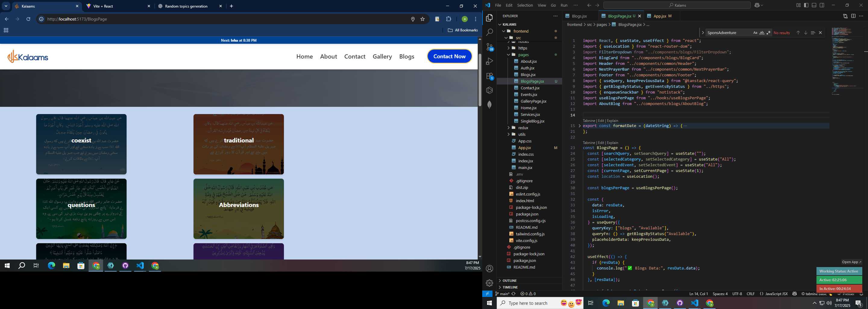Close the find widget

point(820,33)
